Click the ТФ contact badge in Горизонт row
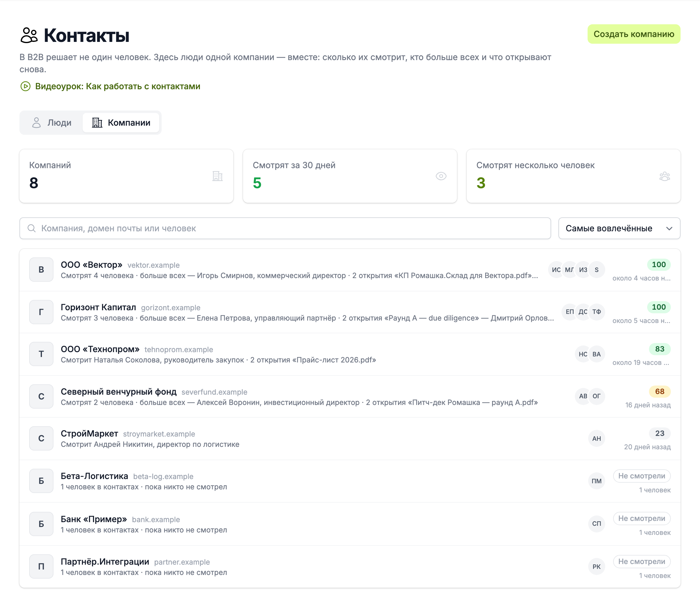This screenshot has width=700, height=612. [596, 312]
